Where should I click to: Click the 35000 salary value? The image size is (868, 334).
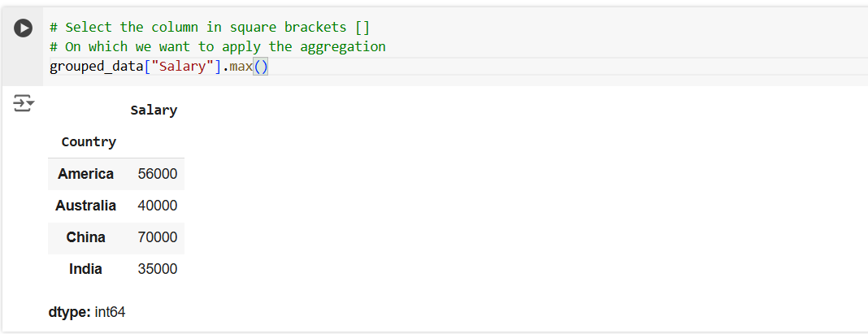[158, 269]
